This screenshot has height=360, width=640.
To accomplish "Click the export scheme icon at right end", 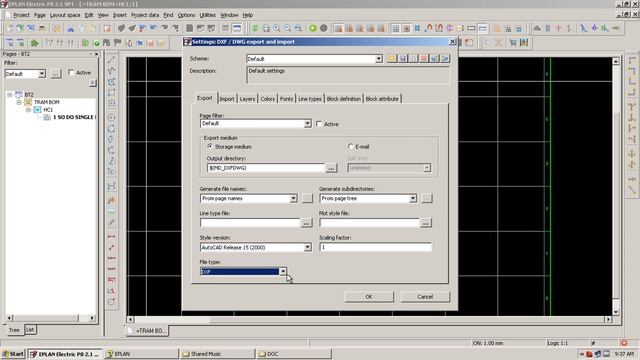I will [x=445, y=59].
